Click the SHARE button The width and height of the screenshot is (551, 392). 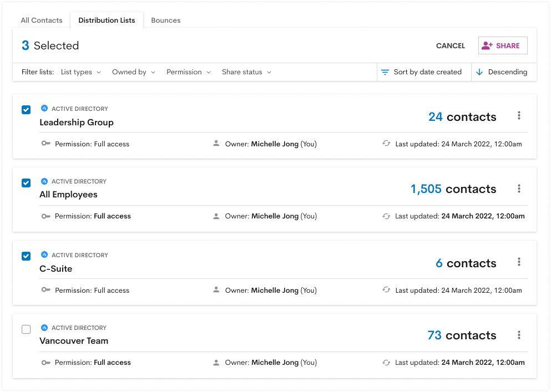503,45
